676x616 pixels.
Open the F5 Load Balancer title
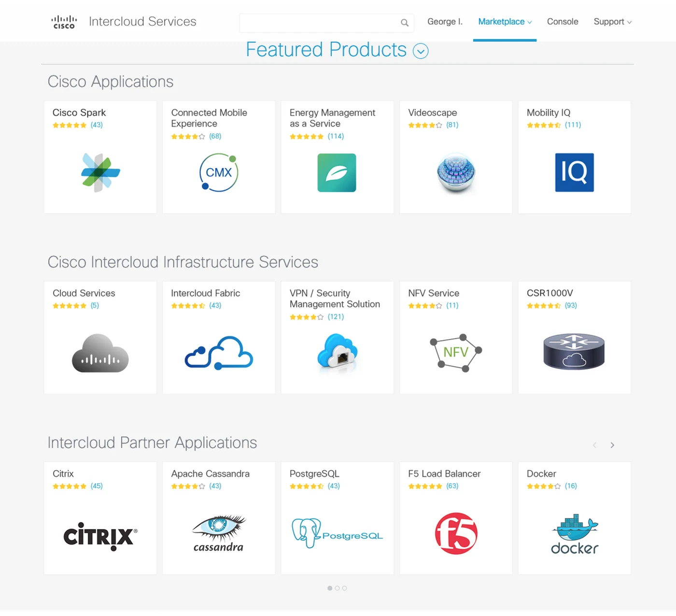click(x=444, y=474)
